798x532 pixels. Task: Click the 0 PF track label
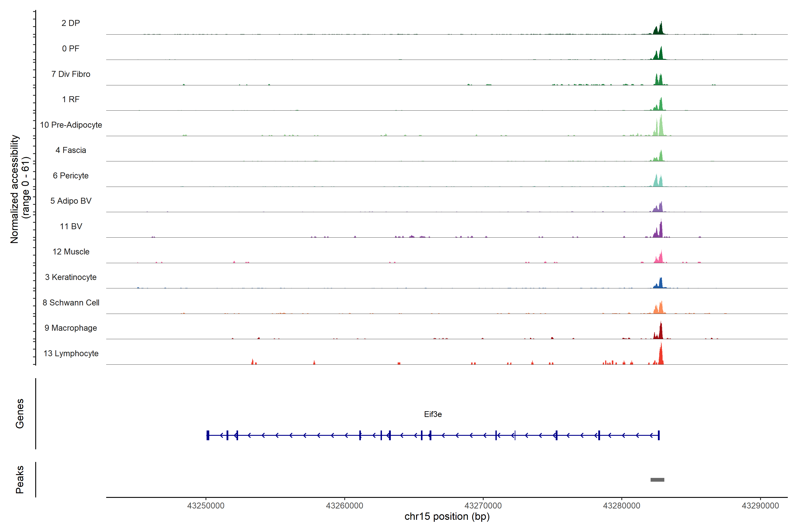pos(70,49)
